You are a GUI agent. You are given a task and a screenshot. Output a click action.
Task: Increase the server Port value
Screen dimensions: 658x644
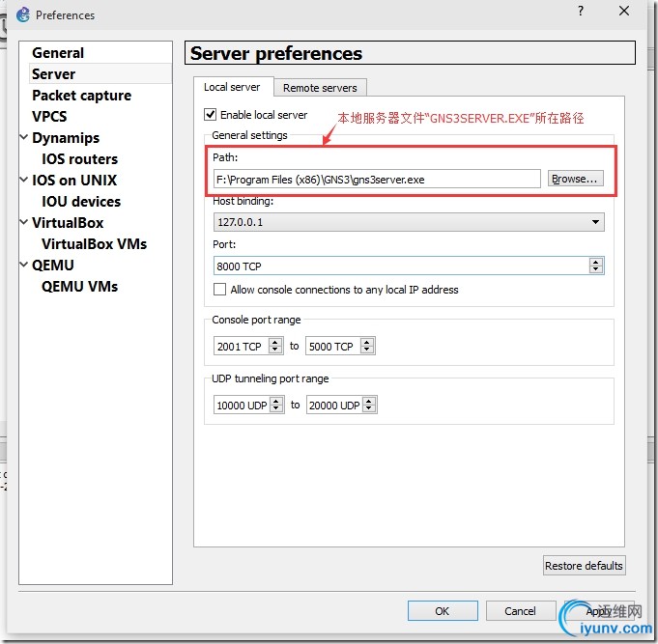coord(596,262)
